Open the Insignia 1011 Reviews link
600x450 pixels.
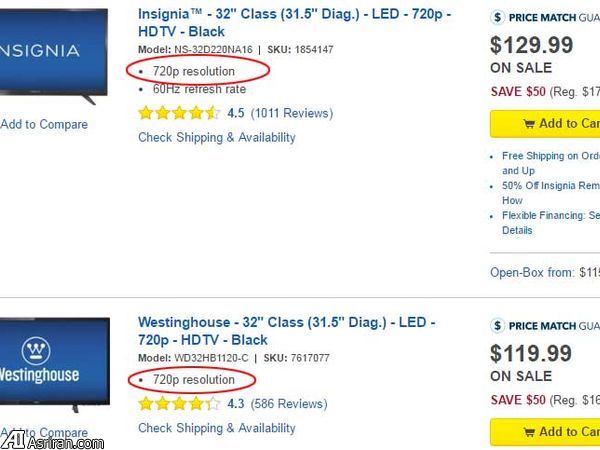(289, 113)
